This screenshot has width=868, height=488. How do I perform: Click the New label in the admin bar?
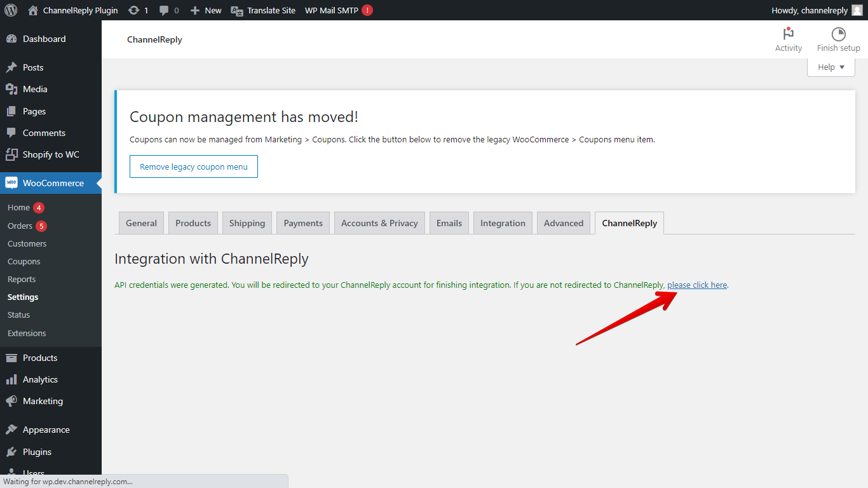pos(214,10)
